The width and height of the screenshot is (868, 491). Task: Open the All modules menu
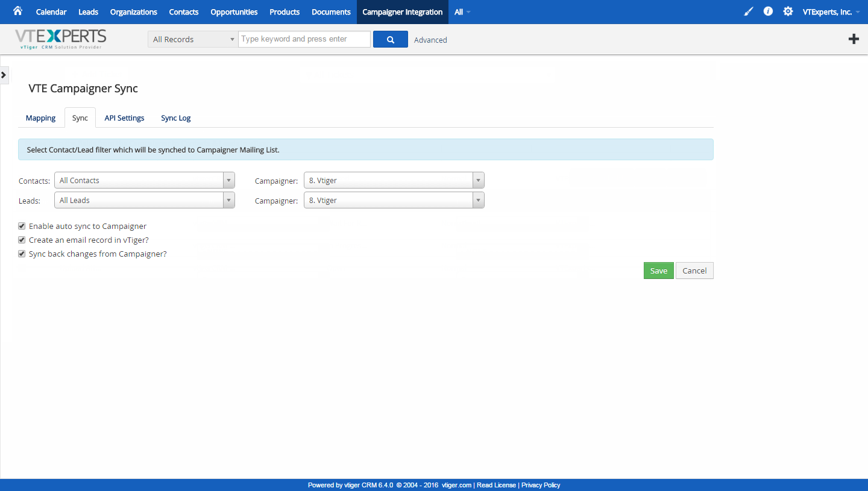[x=462, y=12]
